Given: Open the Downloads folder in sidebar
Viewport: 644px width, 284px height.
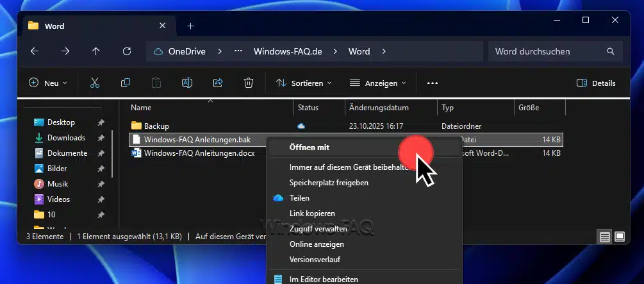Looking at the screenshot, I should pyautogui.click(x=66, y=138).
